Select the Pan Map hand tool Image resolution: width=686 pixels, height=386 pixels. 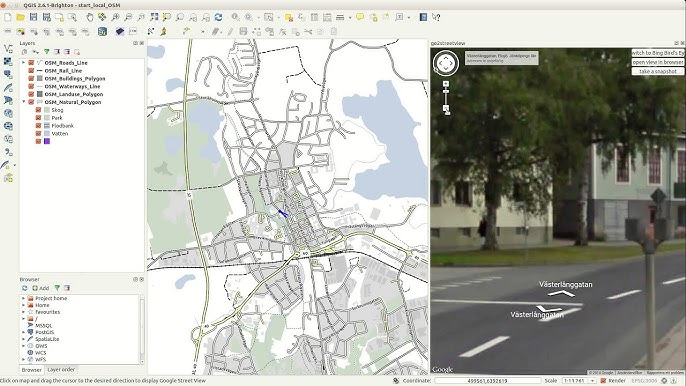click(89, 17)
